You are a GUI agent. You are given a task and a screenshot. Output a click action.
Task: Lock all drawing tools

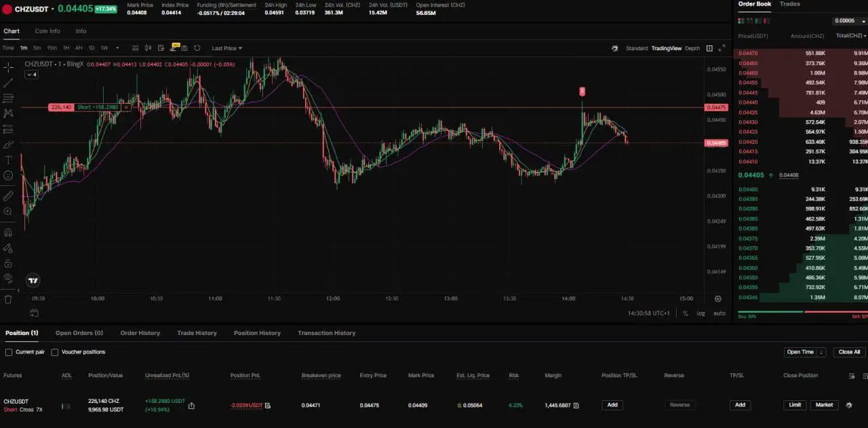(x=8, y=263)
